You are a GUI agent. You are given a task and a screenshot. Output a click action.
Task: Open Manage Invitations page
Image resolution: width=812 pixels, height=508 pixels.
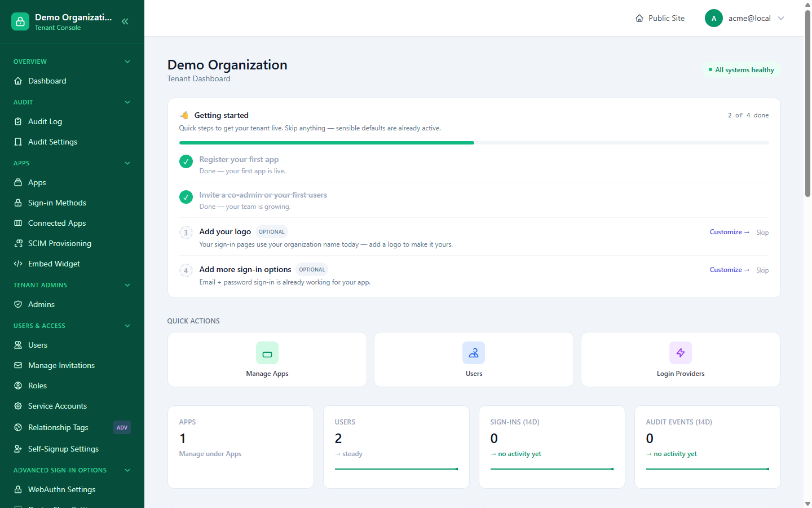[x=72, y=365]
